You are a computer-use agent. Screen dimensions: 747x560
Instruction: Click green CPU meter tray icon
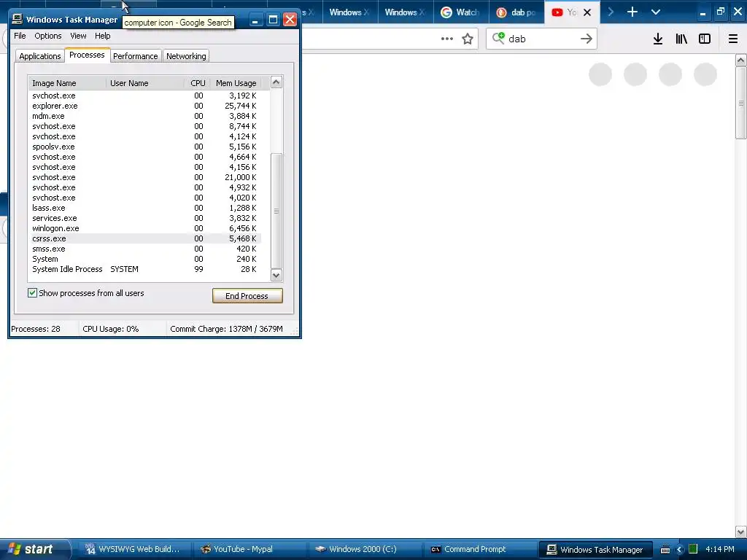click(693, 549)
